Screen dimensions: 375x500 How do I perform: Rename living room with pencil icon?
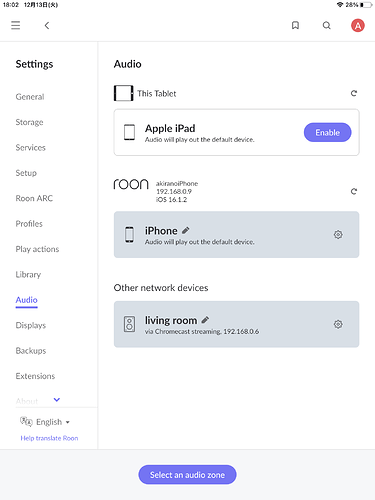pyautogui.click(x=205, y=320)
